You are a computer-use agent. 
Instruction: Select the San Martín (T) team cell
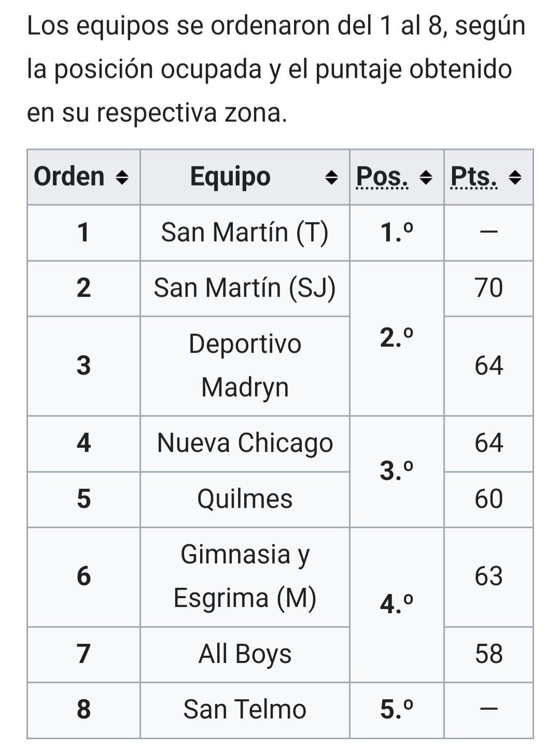click(x=245, y=233)
